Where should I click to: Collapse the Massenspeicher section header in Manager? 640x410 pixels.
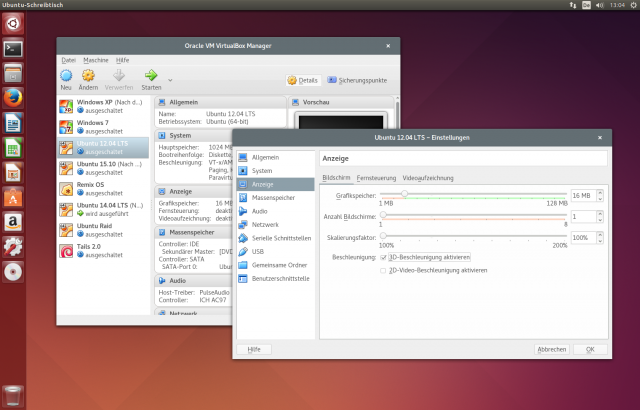tap(194, 232)
